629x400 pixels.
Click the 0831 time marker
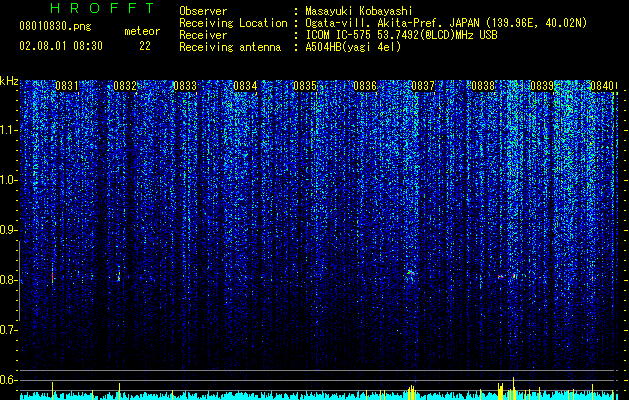tap(67, 86)
